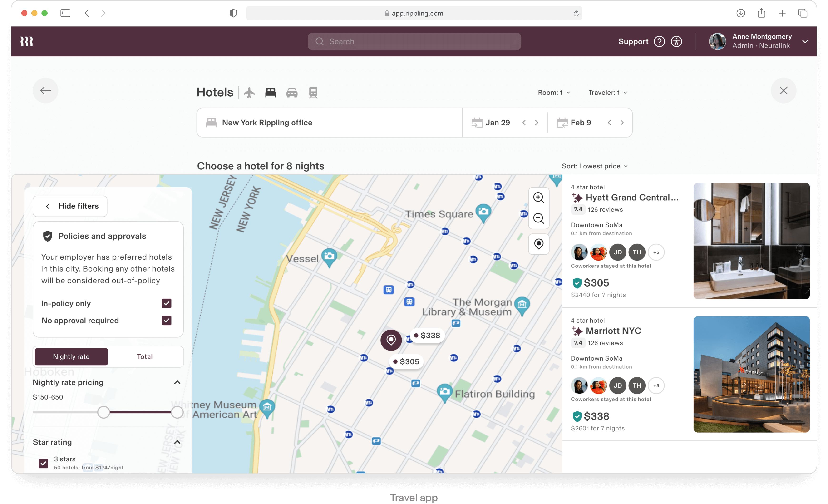Select Total pricing tab
The height and width of the screenshot is (504, 828).
(145, 356)
